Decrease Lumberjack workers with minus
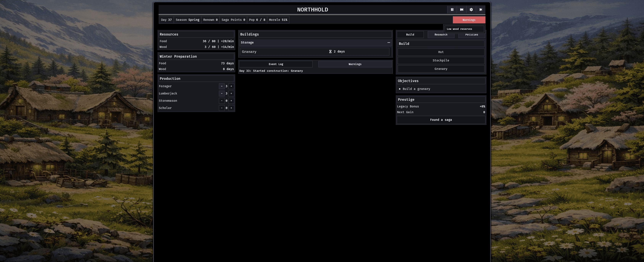 (x=221, y=94)
